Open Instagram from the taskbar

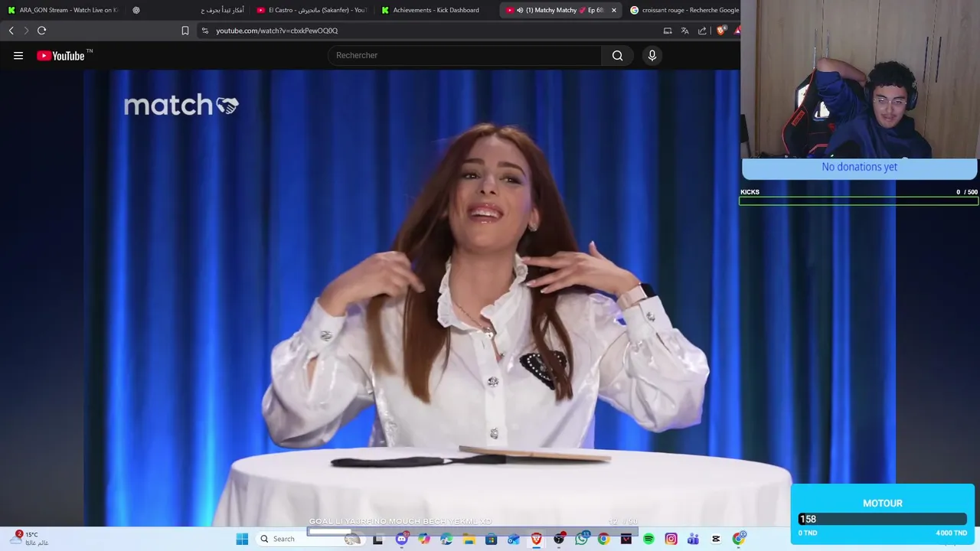[671, 539]
